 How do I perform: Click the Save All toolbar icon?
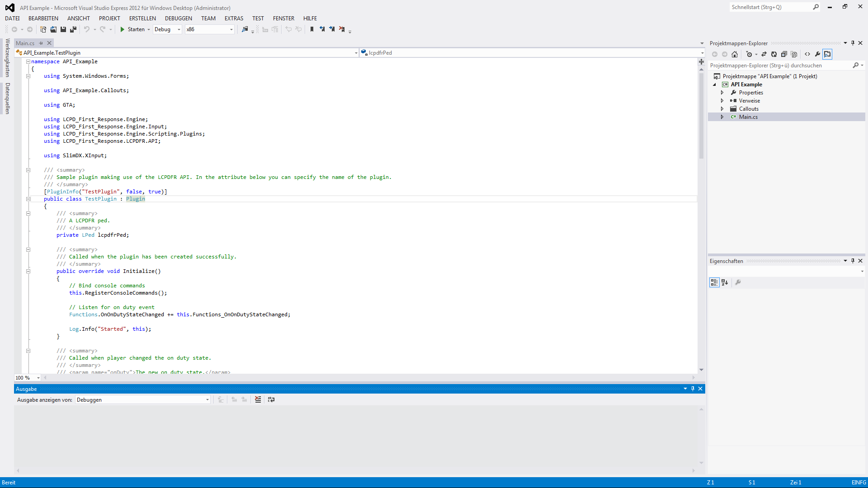coord(73,29)
